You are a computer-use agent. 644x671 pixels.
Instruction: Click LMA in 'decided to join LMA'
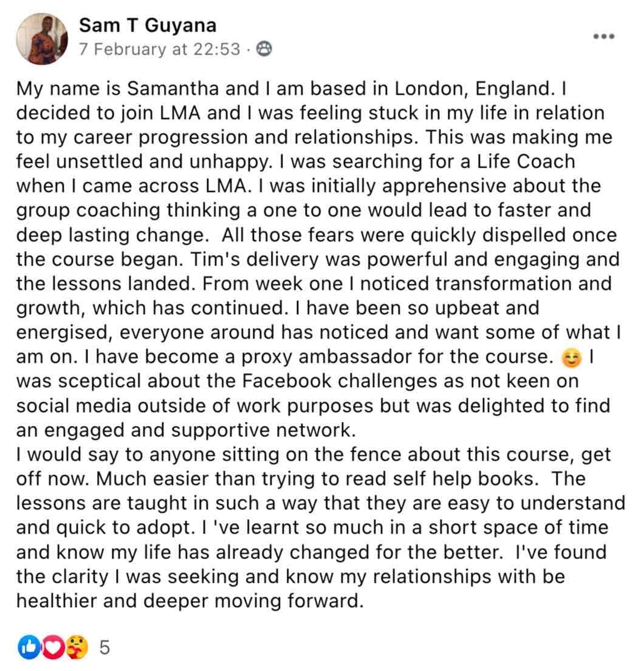(180, 113)
